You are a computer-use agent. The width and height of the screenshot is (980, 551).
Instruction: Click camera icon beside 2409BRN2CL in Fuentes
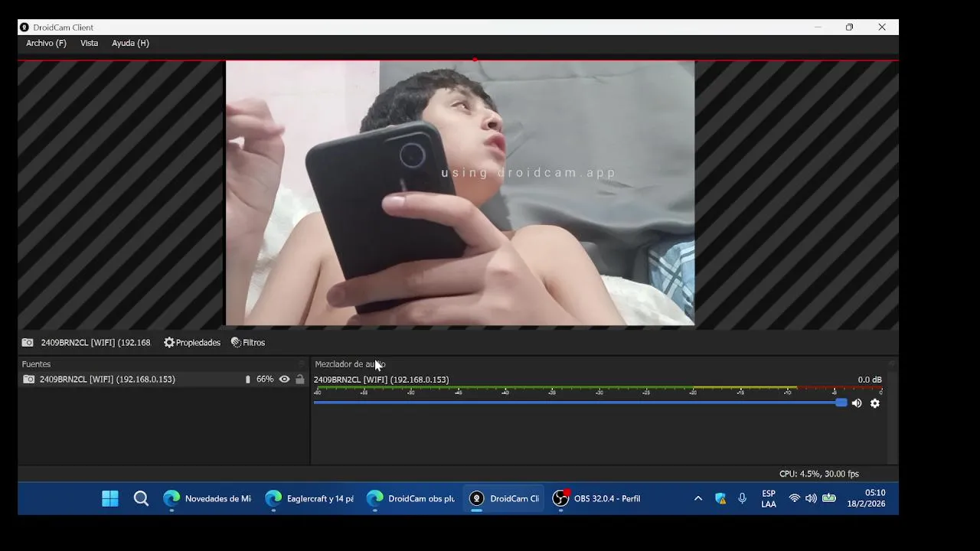click(28, 380)
